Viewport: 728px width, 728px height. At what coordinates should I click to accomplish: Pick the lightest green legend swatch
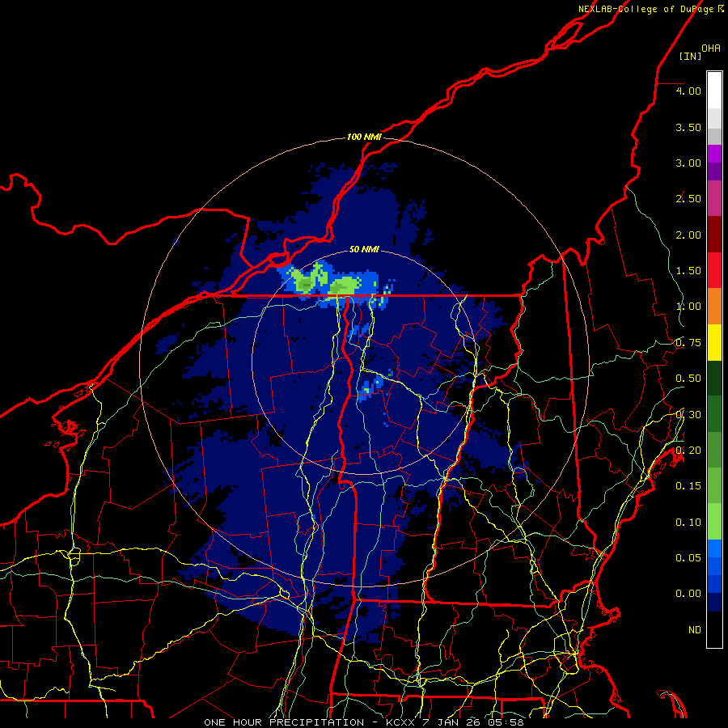click(x=714, y=522)
